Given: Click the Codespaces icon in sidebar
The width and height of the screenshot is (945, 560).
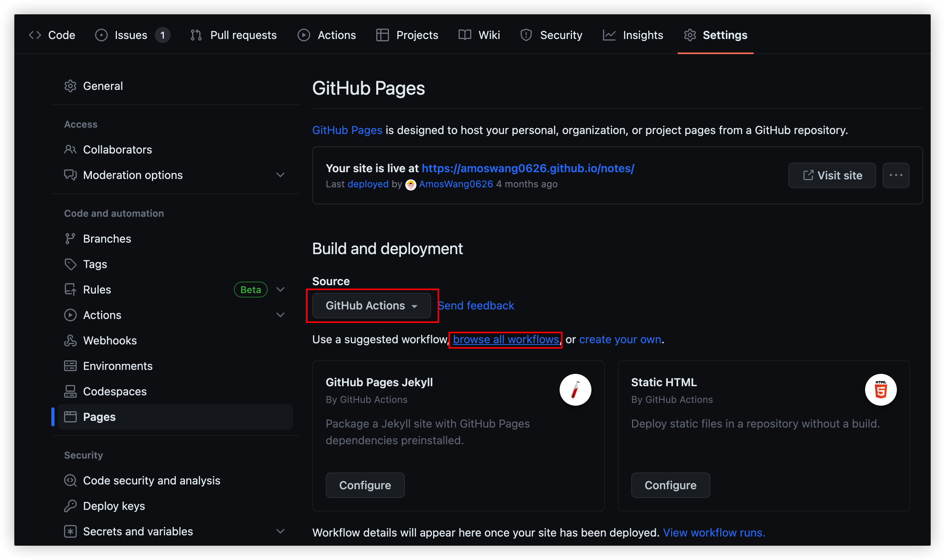Looking at the screenshot, I should (x=70, y=391).
